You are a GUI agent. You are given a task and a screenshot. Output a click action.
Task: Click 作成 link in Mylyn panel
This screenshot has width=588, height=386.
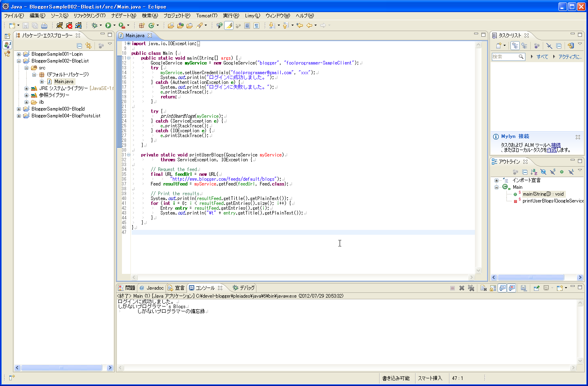552,150
